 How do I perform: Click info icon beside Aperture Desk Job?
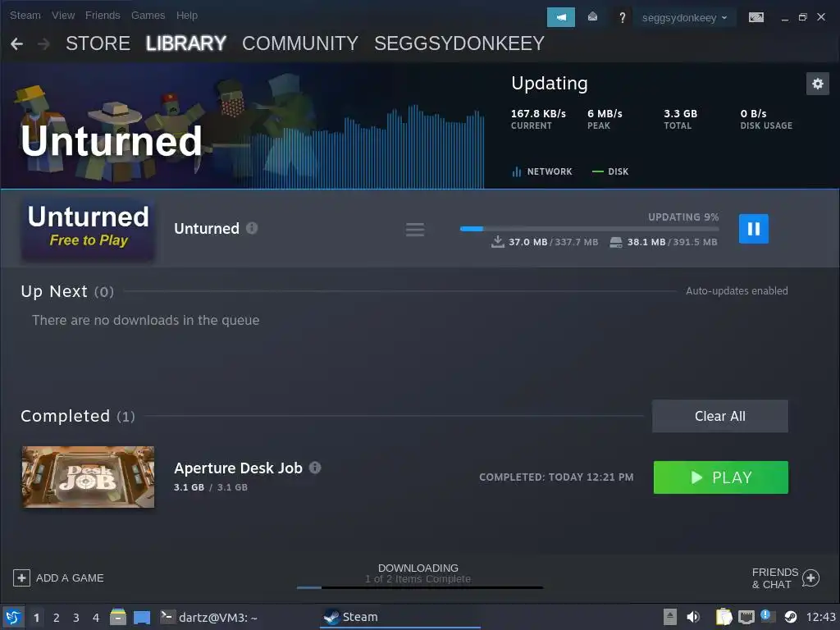315,468
